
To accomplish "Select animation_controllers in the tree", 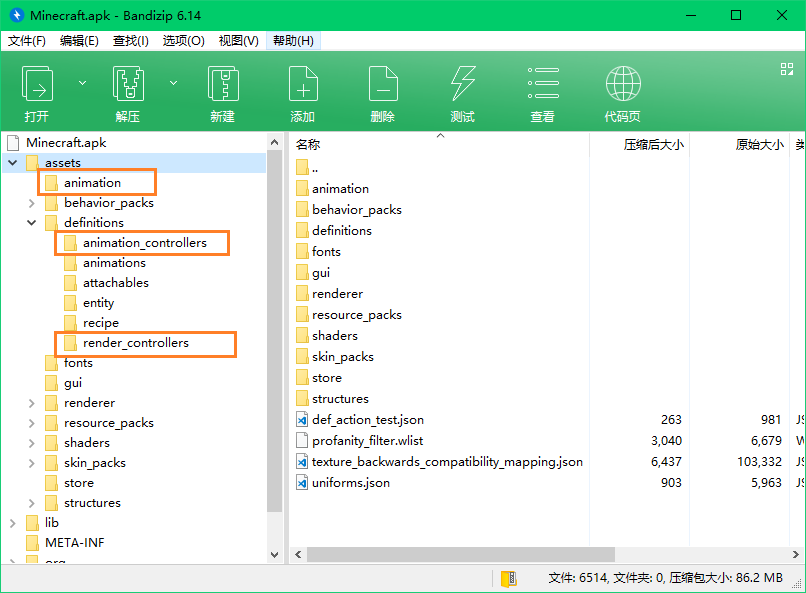I will point(145,243).
